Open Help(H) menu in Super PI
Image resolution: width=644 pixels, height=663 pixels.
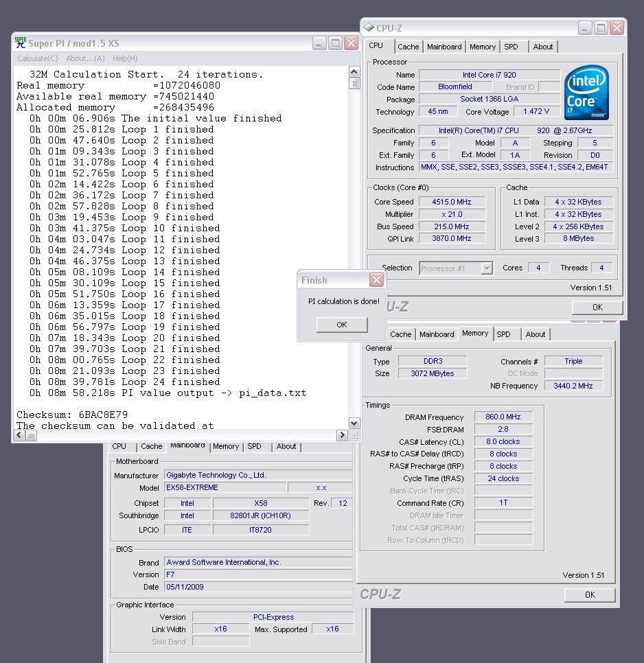(x=125, y=58)
